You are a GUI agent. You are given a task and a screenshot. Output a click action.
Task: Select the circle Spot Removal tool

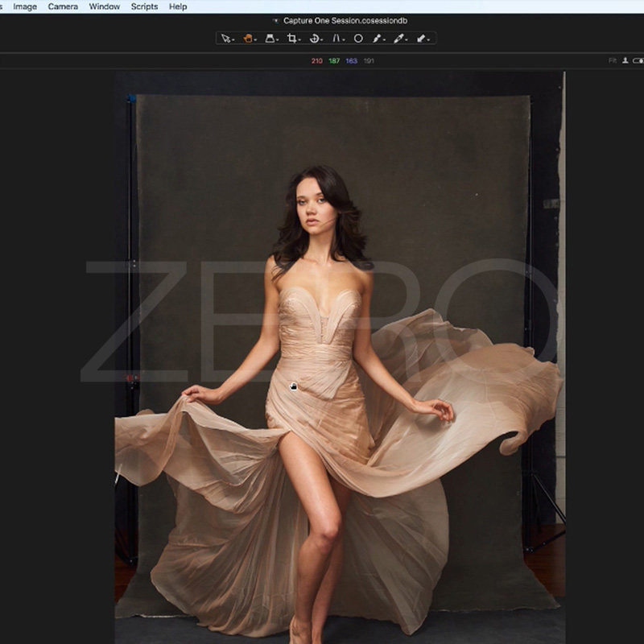pos(358,38)
